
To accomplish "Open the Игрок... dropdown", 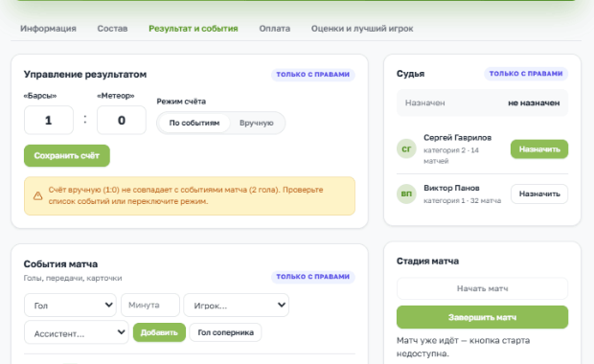I will click(237, 306).
